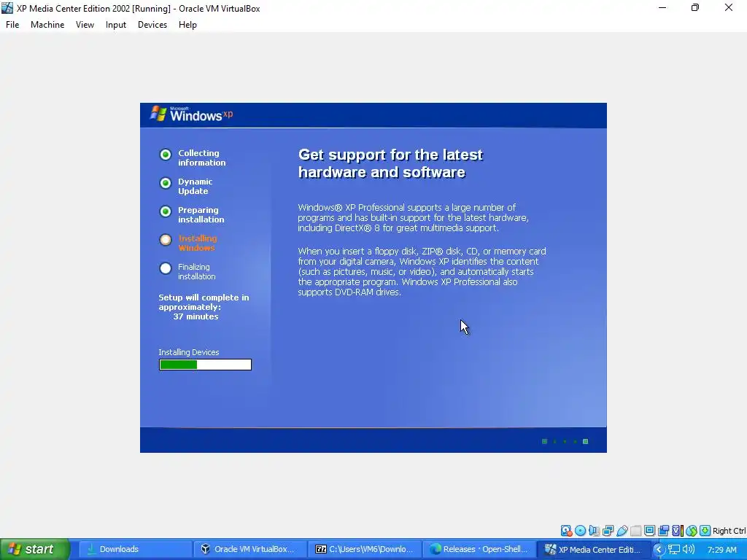
Task: Click the recording status icon in status bar
Action: coord(663,531)
